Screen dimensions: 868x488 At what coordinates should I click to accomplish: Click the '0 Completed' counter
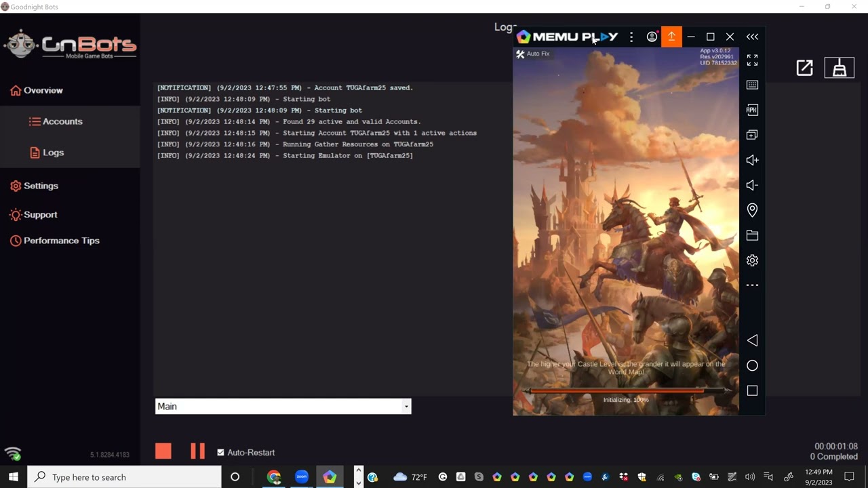[834, 457]
